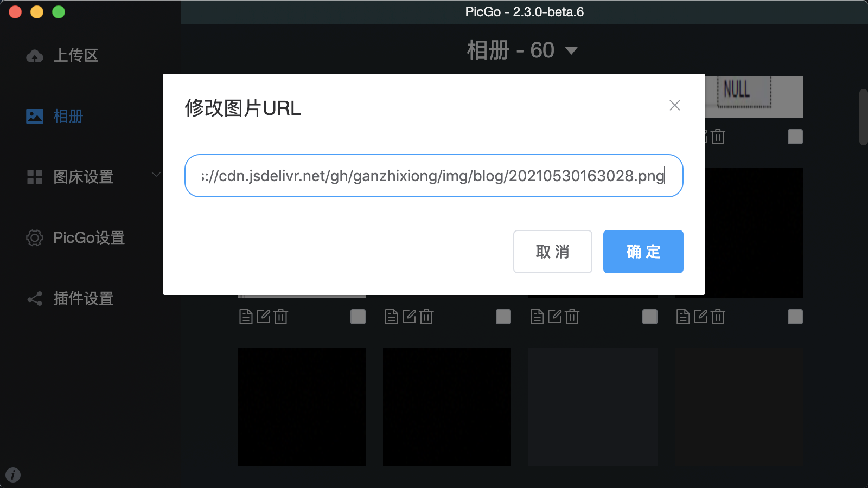This screenshot has height=488, width=868.
Task: Cancel URL editing with 取消 button
Action: click(x=552, y=252)
